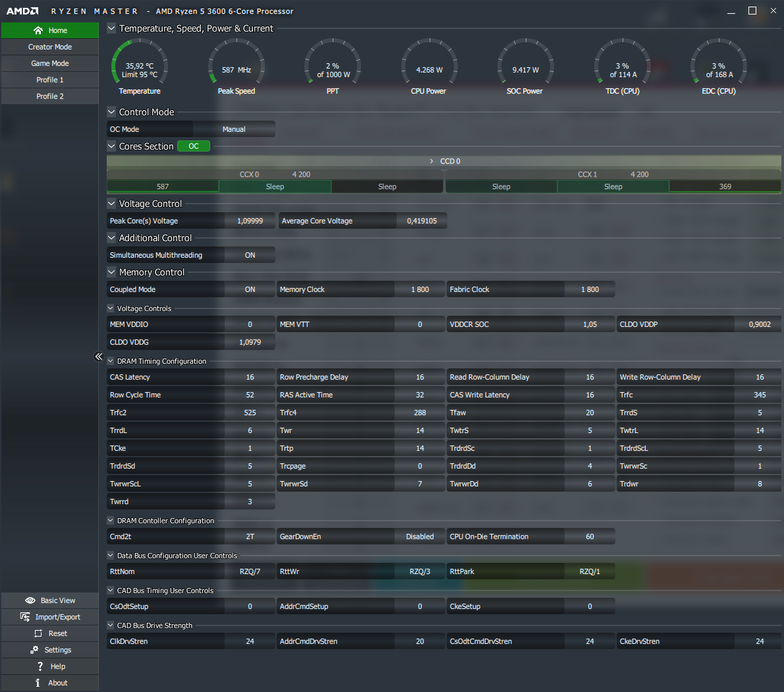
Task: Click the CAS Latency row
Action: coord(191,377)
